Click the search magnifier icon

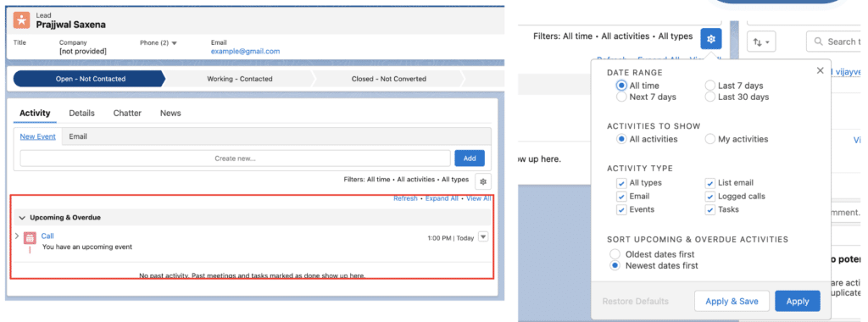[x=818, y=42]
